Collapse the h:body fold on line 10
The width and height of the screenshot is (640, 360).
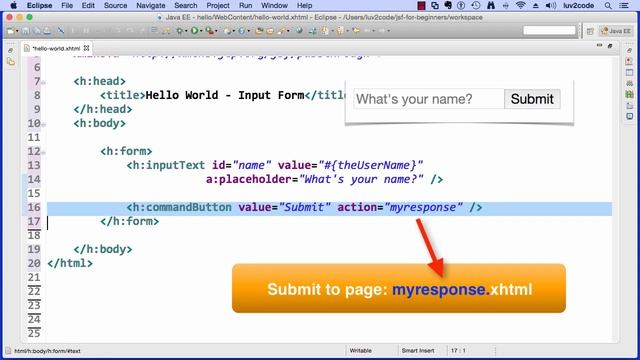click(43, 124)
